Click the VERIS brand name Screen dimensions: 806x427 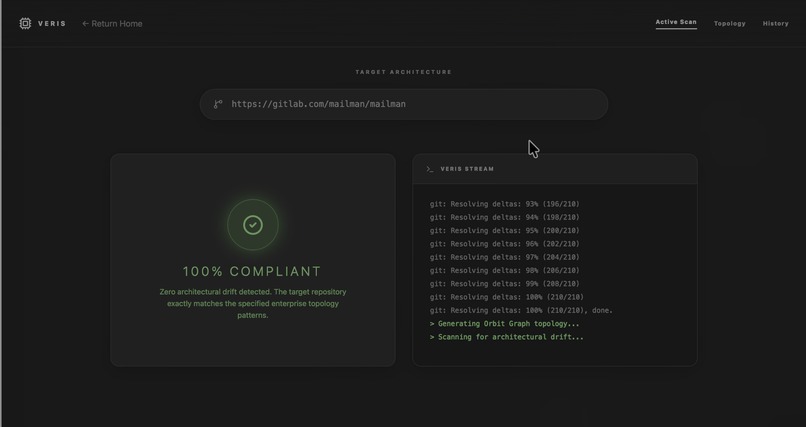click(x=52, y=24)
